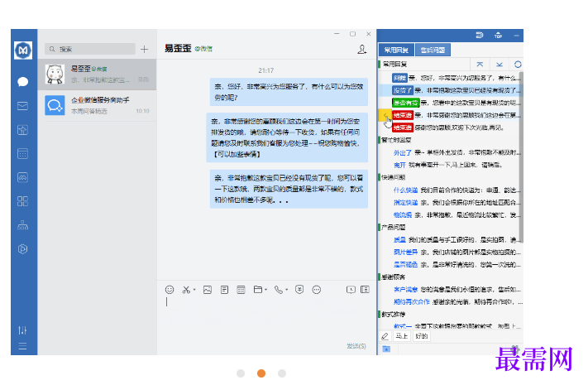
Task: Select the 外出了 quick reply row
Action: [450, 152]
